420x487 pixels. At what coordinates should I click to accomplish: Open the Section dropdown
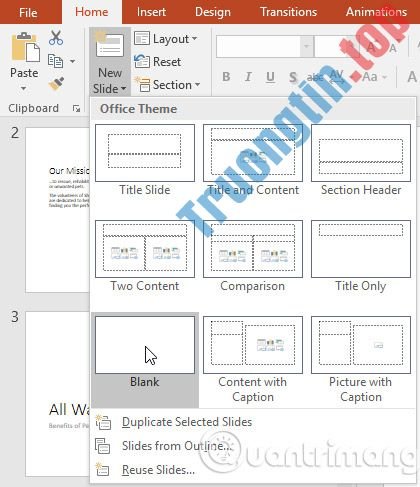pos(167,85)
